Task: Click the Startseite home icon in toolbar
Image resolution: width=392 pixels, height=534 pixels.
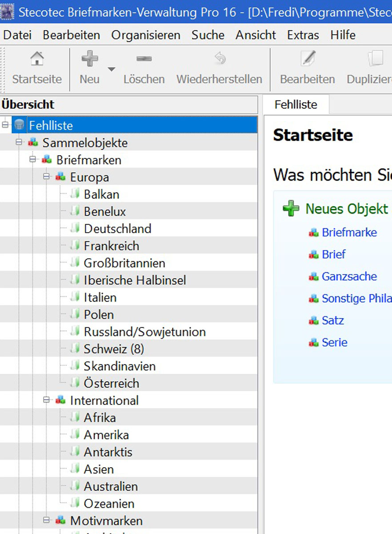Action: [37, 58]
